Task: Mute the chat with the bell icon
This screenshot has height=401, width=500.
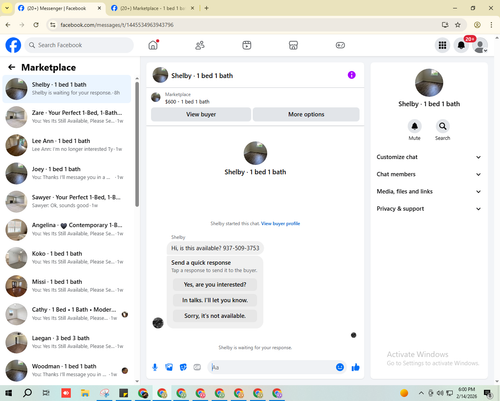Action: (x=414, y=126)
